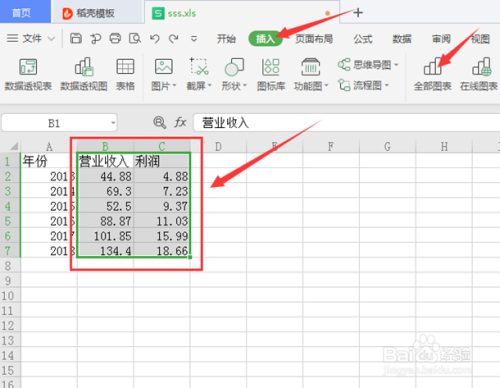Click the Name Box showing B1
Viewport: 500px width, 388px height.
[59, 123]
